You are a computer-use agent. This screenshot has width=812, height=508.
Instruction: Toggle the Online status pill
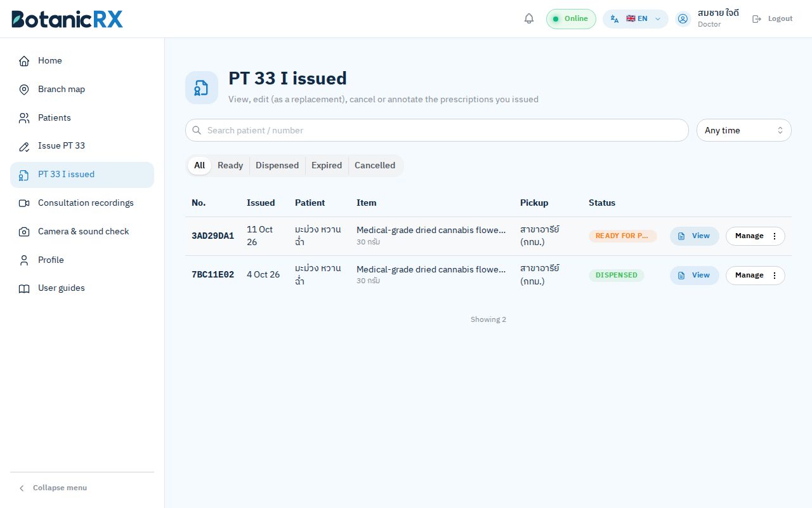click(x=571, y=19)
